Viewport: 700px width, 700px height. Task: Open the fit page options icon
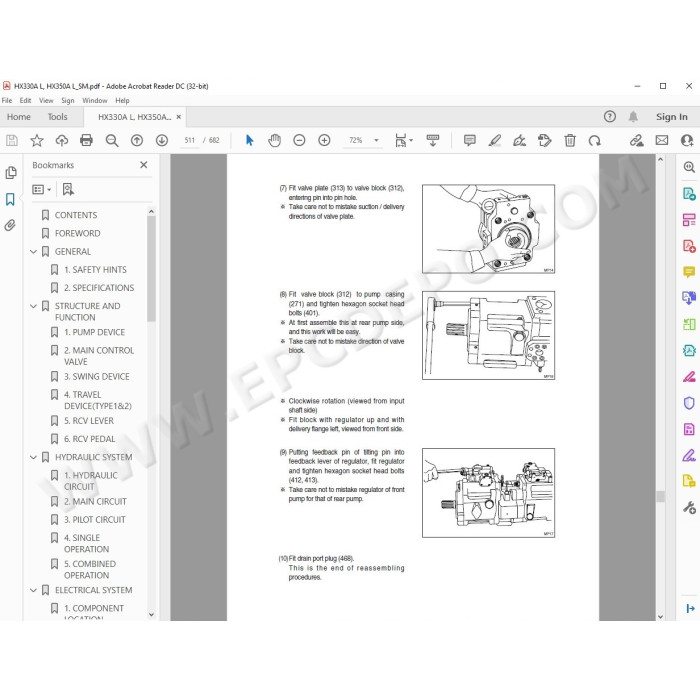coord(404,141)
